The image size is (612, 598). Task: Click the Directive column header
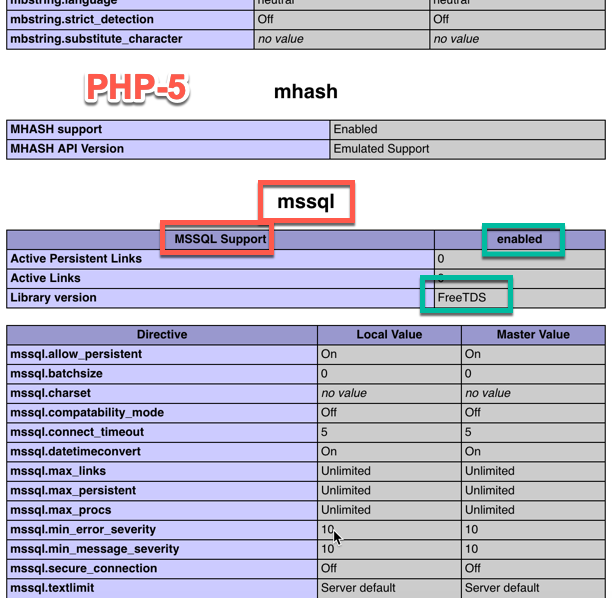click(162, 335)
